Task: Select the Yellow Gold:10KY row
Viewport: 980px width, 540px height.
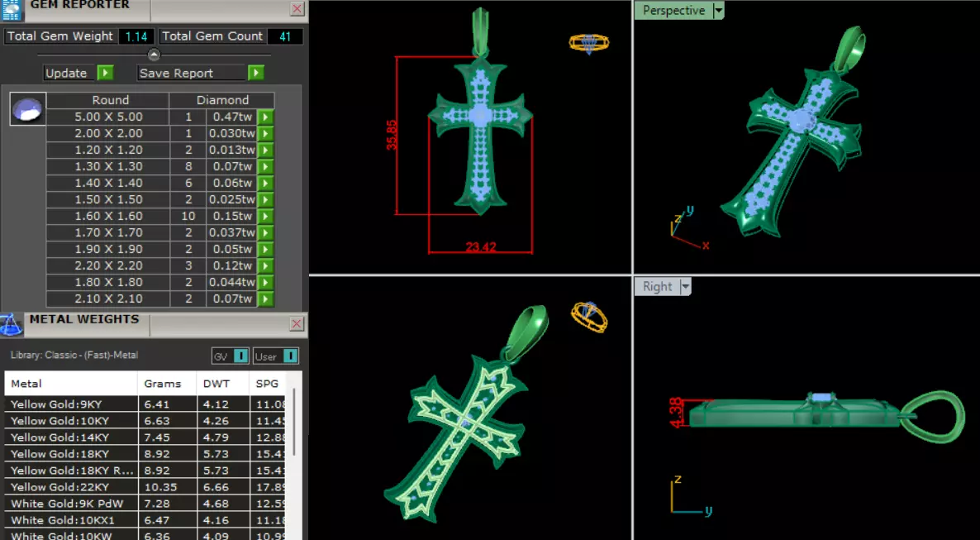Action: (145, 420)
